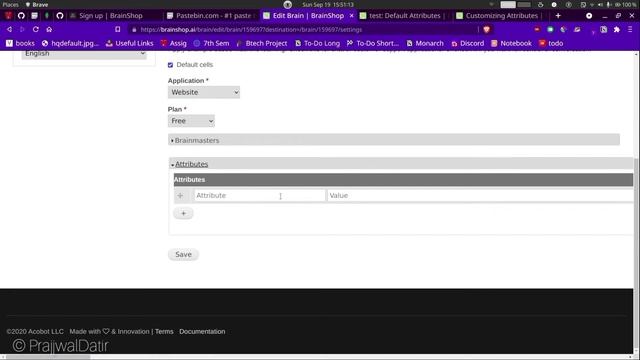Open the Assig bookmark
Viewport: 640px width, 360px height.
coord(173,43)
